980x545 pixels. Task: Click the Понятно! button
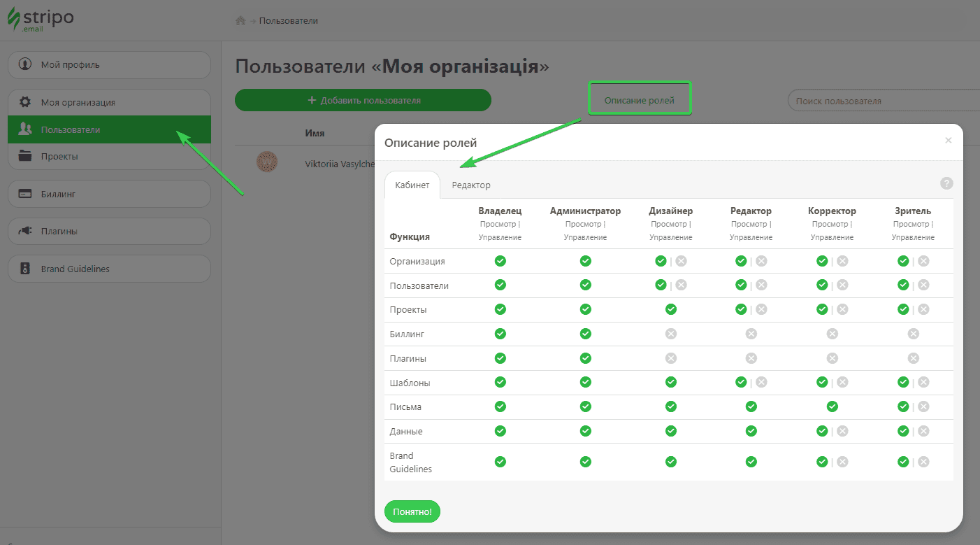tap(412, 511)
